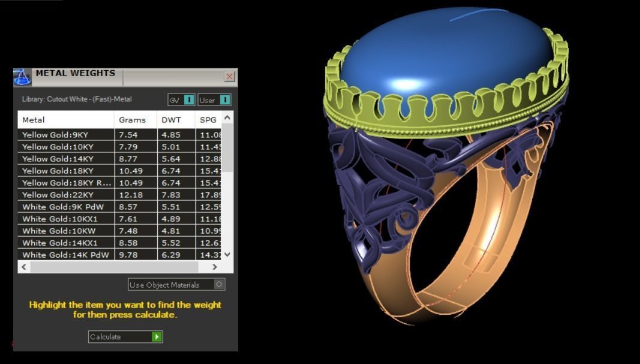This screenshot has height=364, width=640.
Task: Click the scroll left arrow under table
Action: (x=23, y=267)
